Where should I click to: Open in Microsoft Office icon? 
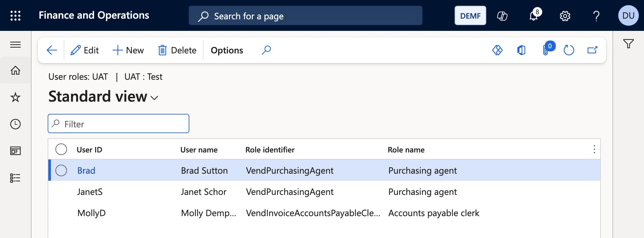tap(521, 50)
